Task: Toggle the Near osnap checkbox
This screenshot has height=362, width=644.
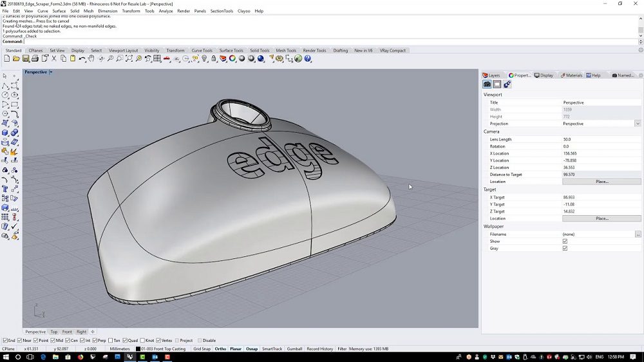Action: click(20, 341)
